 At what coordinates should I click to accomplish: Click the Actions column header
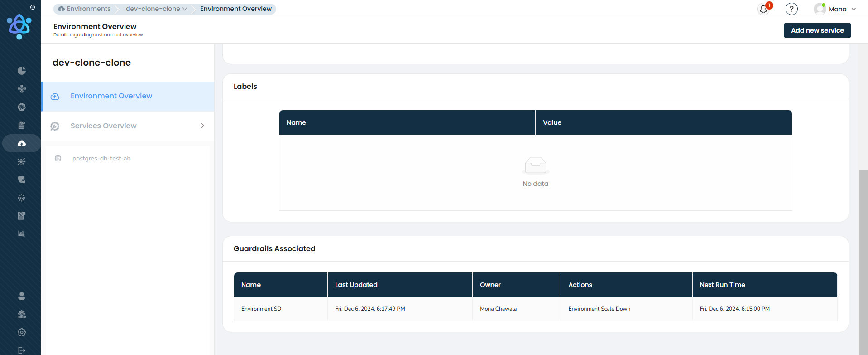coord(627,285)
